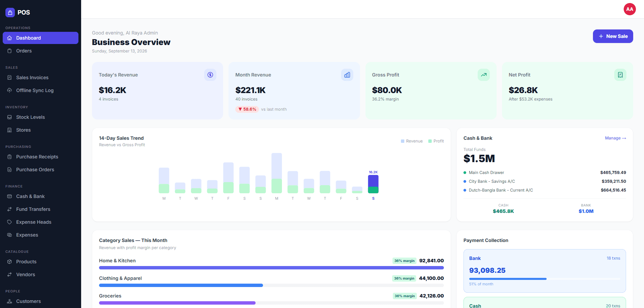Open Purchase Receipts page
The width and height of the screenshot is (644, 308).
41,157
